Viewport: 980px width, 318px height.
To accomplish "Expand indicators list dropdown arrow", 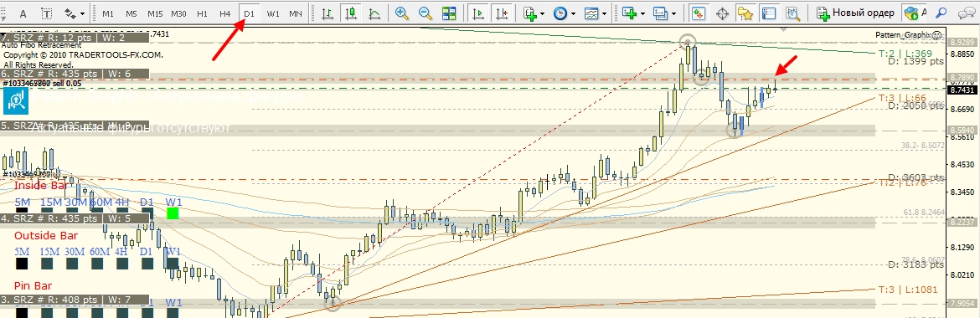I will coord(542,13).
